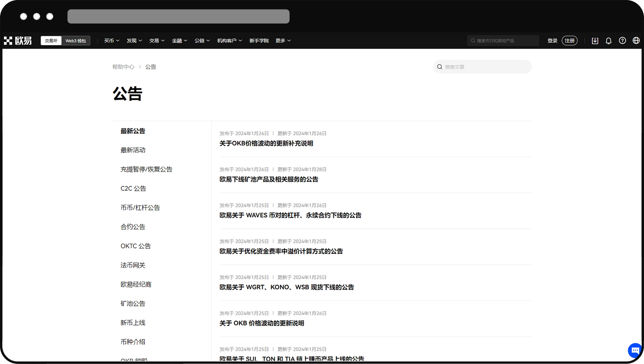Click the 帮助中心 breadcrumb link

(123, 66)
